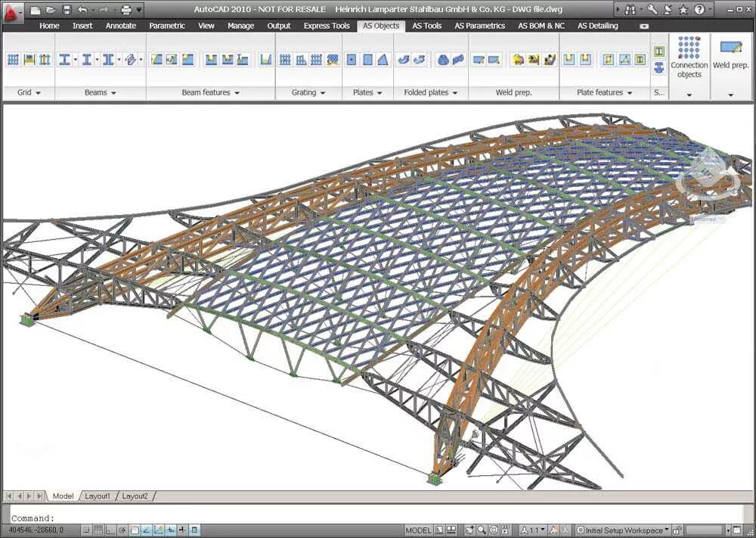This screenshot has height=538, width=756.
Task: Open the Annotate ribbon tab
Action: coord(121,26)
